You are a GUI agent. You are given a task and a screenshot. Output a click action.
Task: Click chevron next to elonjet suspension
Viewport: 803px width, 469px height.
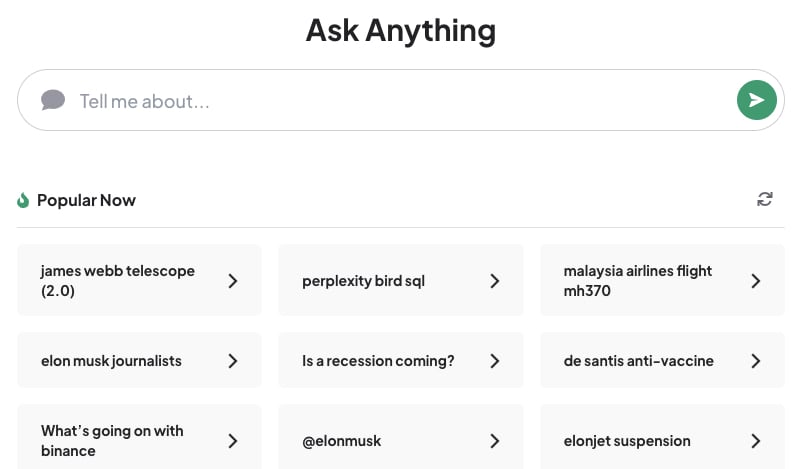[756, 441]
